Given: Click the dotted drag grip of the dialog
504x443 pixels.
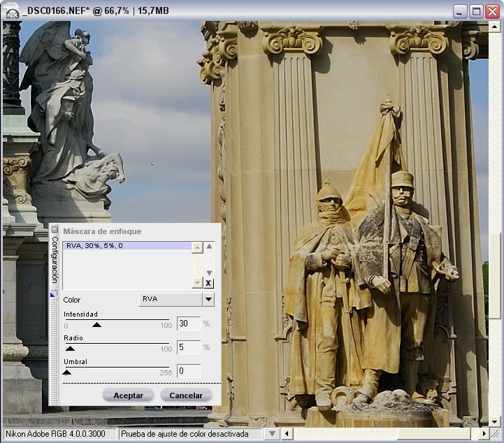Looking at the screenshot, I should pos(55,351).
